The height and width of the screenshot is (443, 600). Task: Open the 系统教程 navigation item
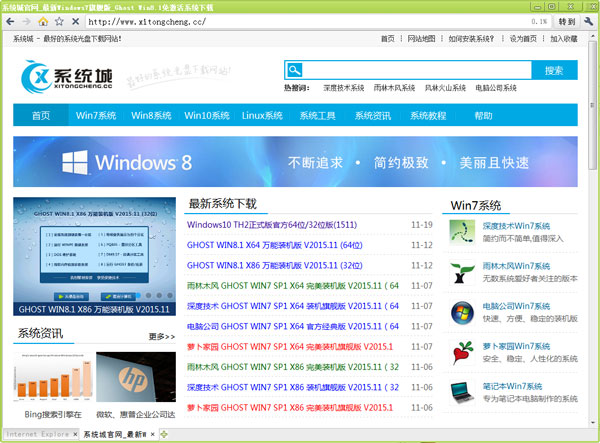point(428,115)
